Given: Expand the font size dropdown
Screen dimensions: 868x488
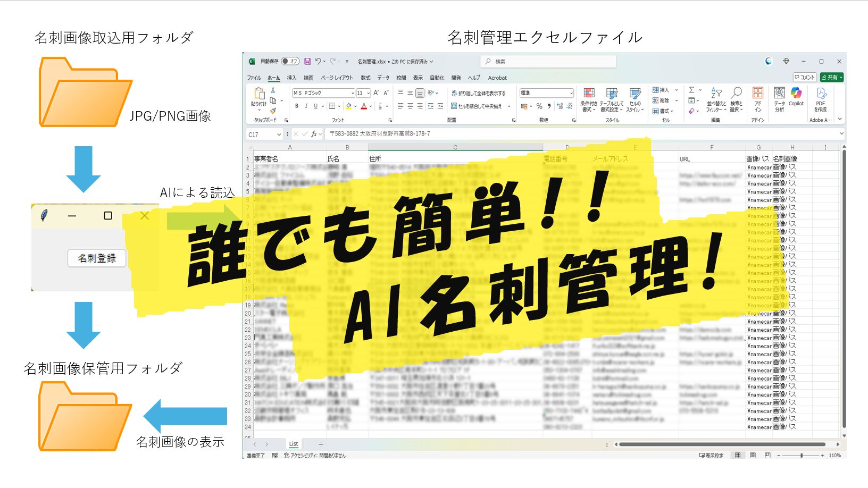Looking at the screenshot, I should (x=368, y=93).
